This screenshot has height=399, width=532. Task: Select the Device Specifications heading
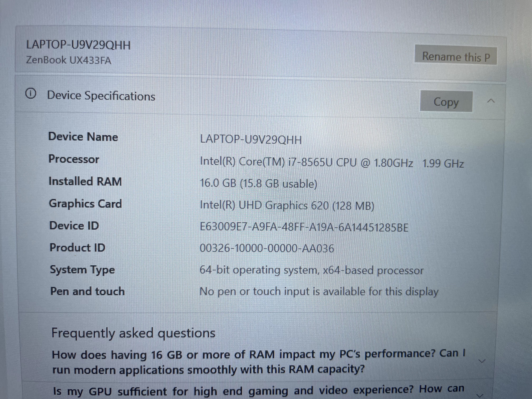point(101,96)
